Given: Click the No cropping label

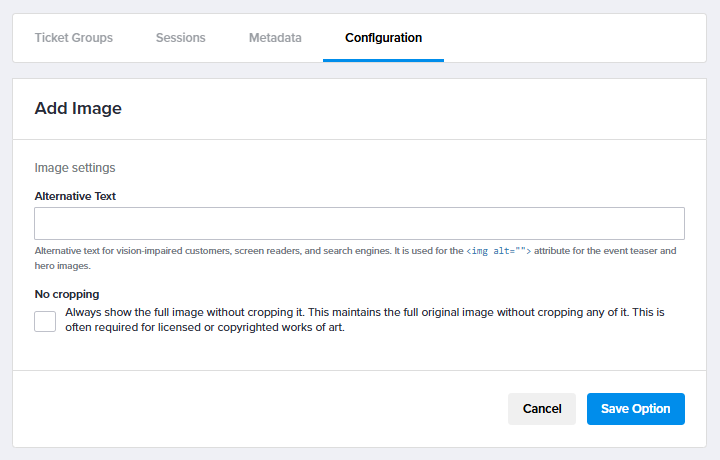Looking at the screenshot, I should tap(67, 294).
